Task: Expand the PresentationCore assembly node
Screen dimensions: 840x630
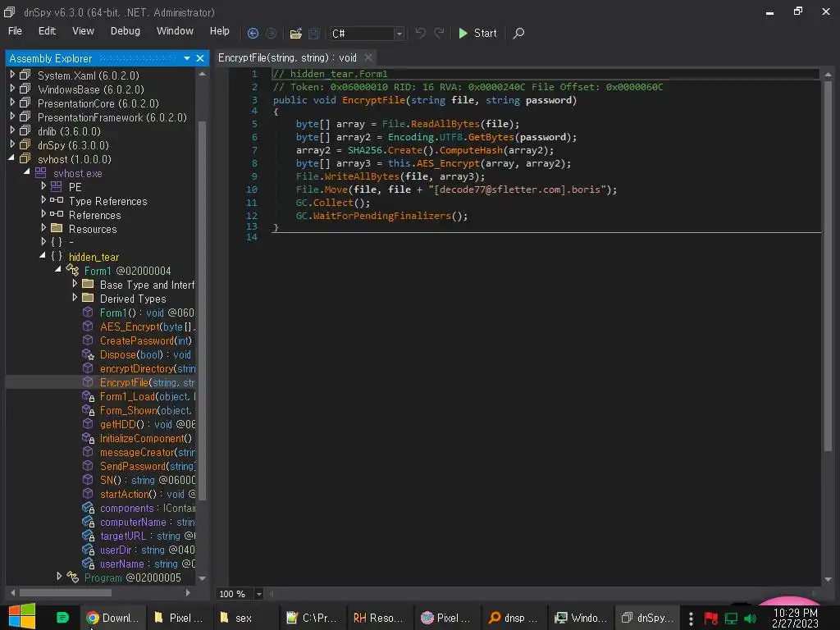Action: pos(12,103)
